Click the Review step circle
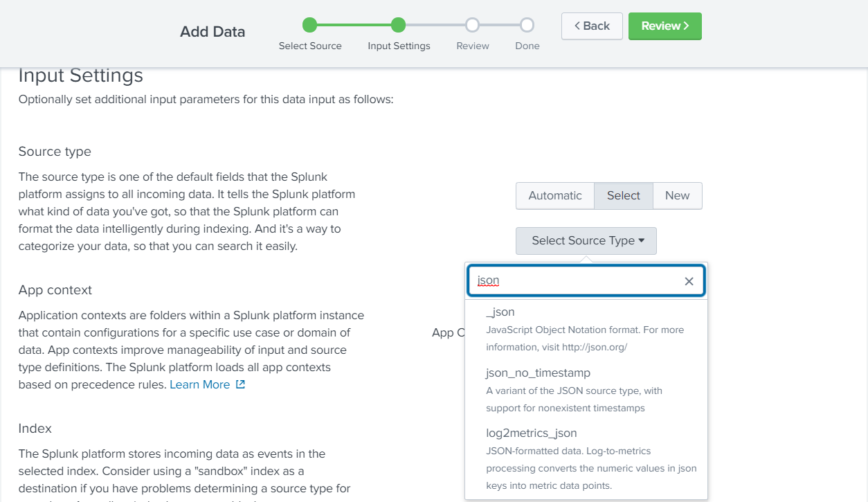The height and width of the screenshot is (502, 868). 472,26
